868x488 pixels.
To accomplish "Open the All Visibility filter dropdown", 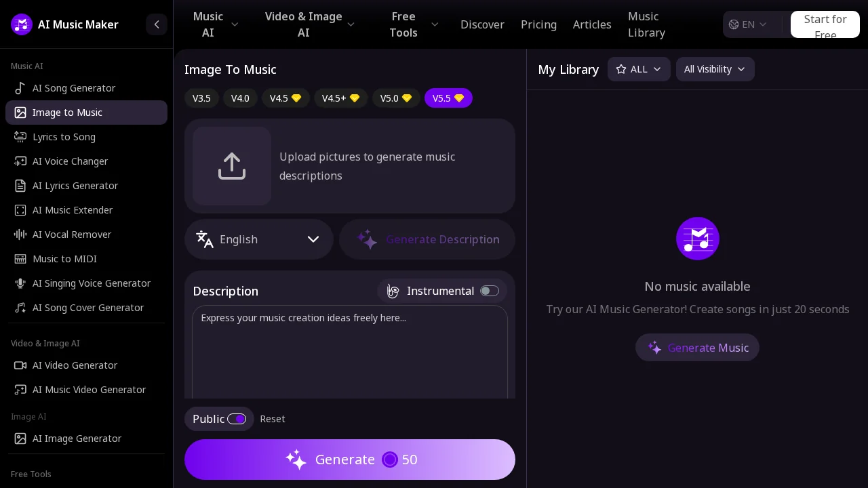I will coord(715,69).
